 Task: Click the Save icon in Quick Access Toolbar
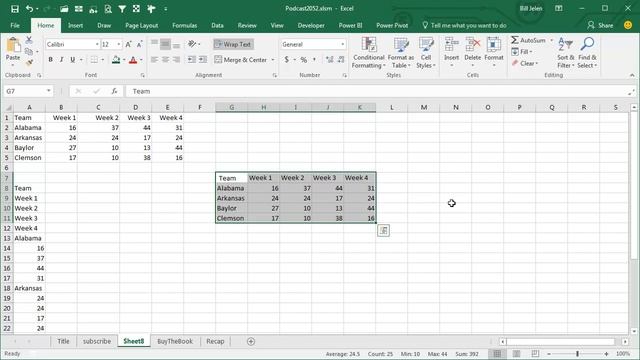tap(15, 9)
